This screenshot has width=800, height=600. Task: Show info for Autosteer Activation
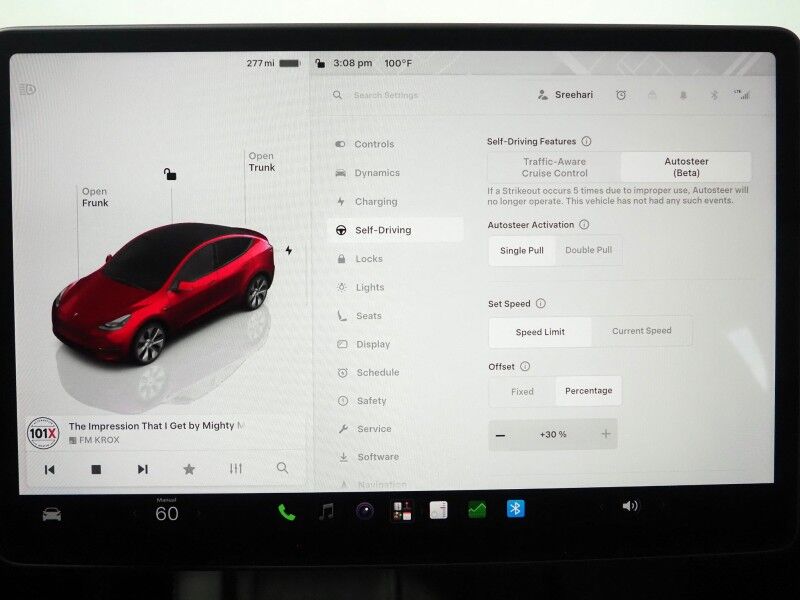point(584,224)
